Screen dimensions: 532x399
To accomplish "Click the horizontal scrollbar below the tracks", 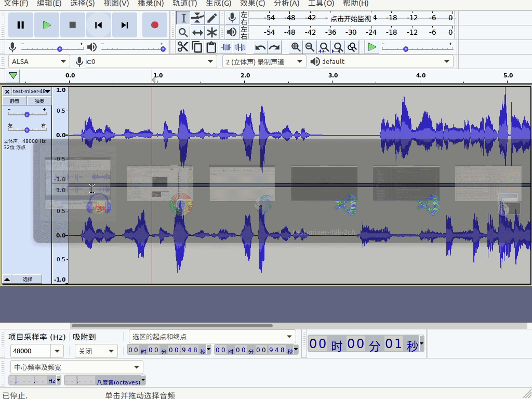I will [171, 326].
